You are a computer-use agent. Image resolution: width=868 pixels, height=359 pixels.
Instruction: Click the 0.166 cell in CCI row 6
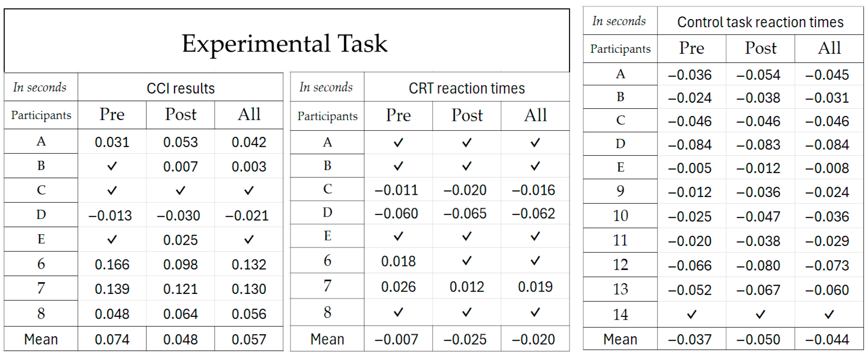[112, 264]
